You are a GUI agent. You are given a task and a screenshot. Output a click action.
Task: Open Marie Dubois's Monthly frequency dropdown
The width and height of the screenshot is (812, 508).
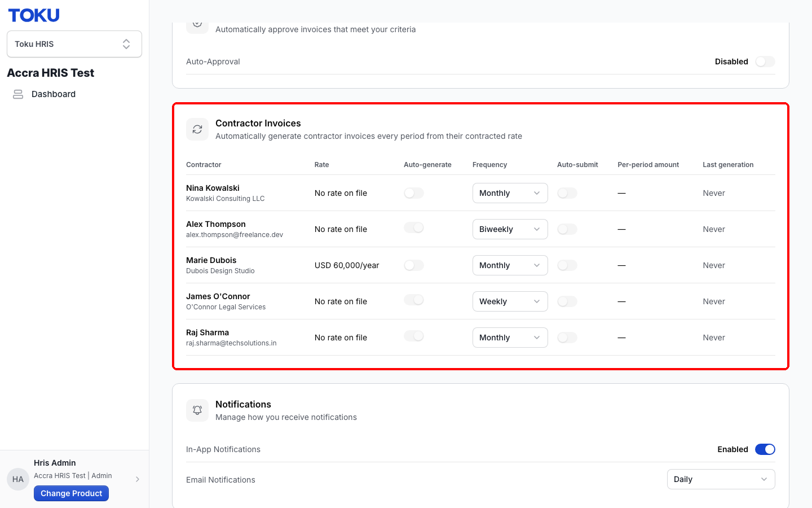[x=510, y=265]
